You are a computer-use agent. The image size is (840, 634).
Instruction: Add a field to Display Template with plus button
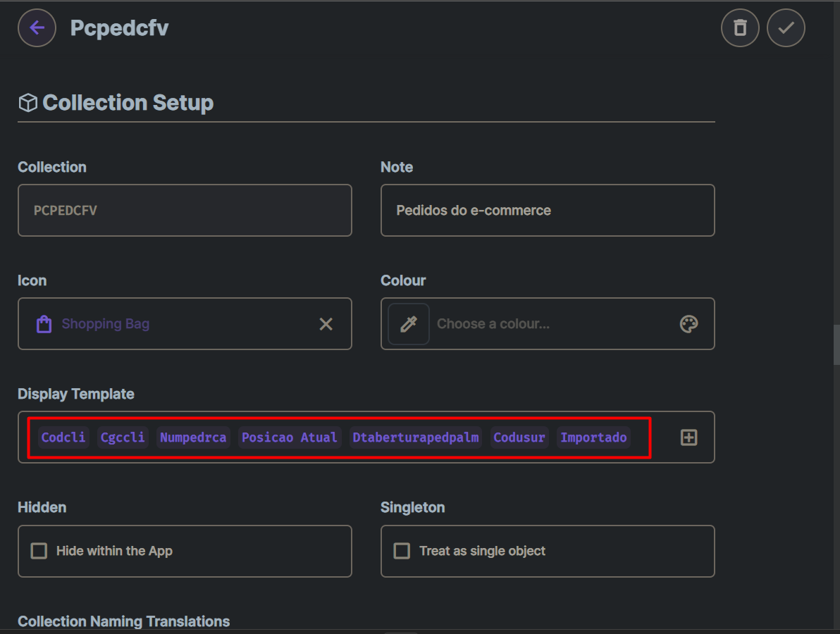[x=688, y=437]
